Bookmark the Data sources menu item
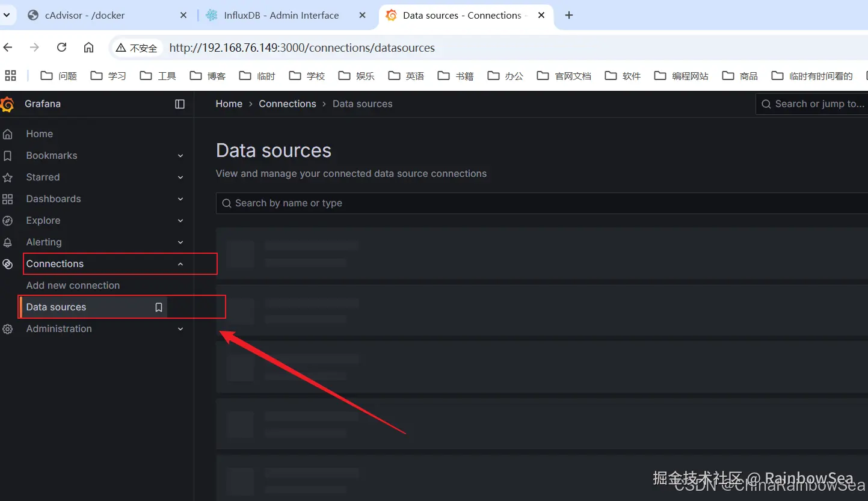Screen dimensions: 868x501 (x=159, y=307)
